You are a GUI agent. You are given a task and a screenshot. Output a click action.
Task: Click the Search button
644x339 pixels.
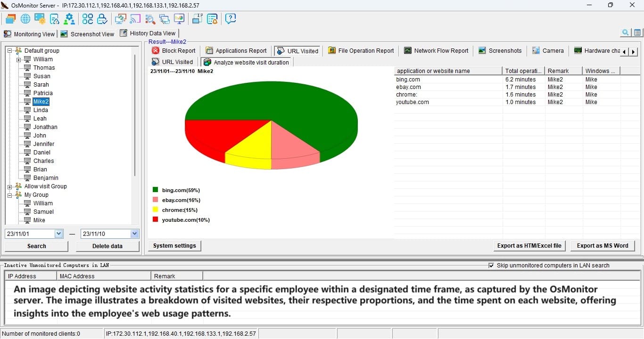pos(37,246)
